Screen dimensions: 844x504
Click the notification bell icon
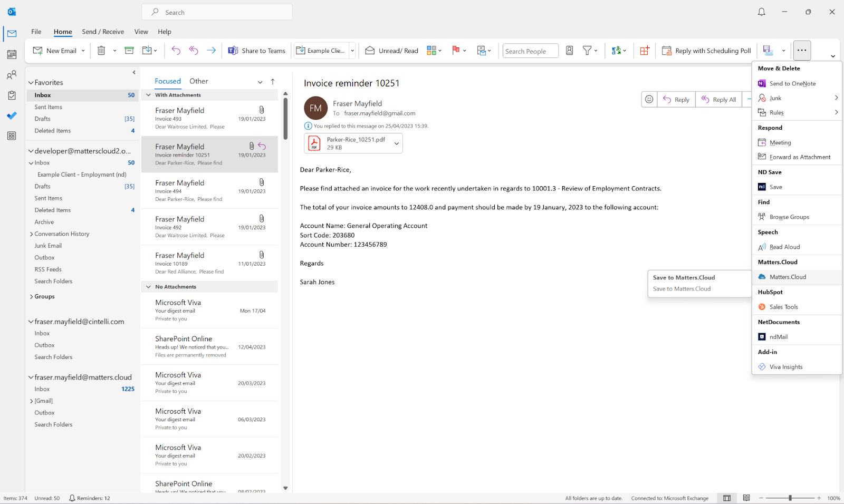762,12
